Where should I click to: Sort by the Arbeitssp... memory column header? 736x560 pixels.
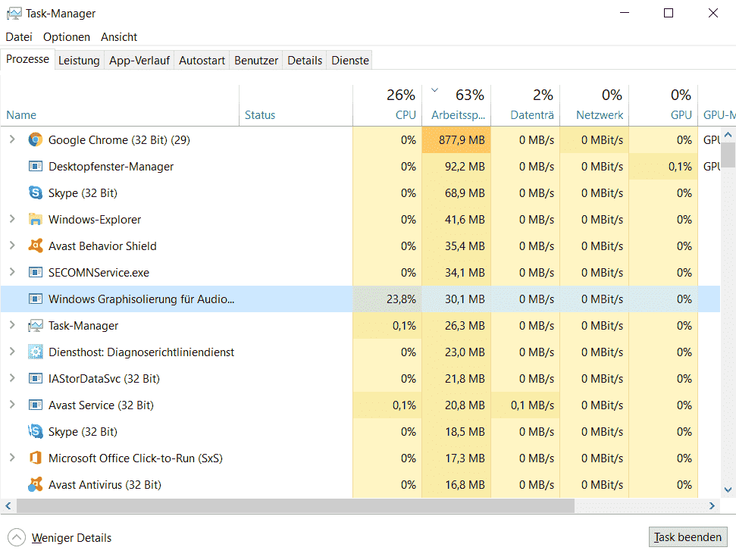pyautogui.click(x=456, y=105)
